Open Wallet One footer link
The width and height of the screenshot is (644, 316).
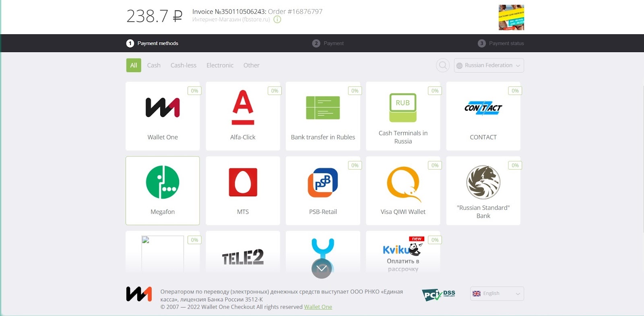tap(318, 307)
